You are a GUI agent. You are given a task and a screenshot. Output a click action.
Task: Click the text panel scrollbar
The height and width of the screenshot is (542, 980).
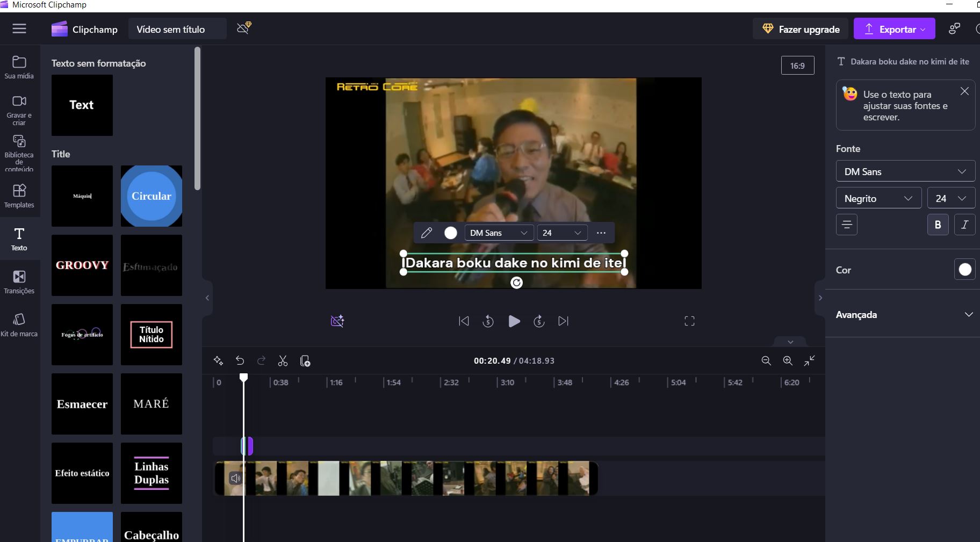pyautogui.click(x=197, y=118)
